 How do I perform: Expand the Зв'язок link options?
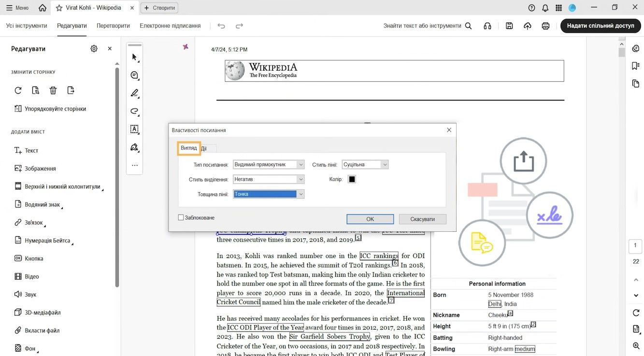point(30,223)
